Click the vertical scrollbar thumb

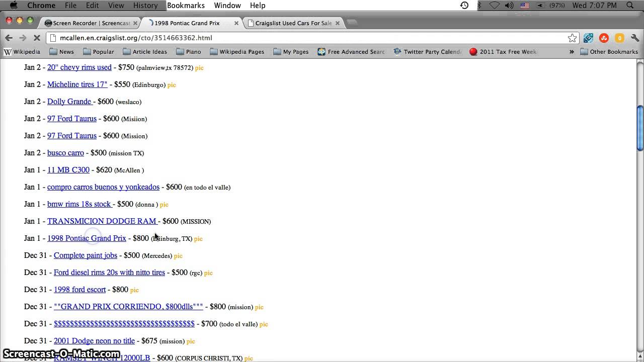pos(640,128)
